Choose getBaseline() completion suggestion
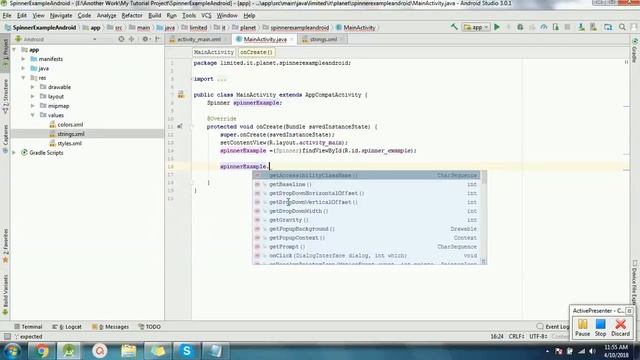This screenshot has height=360, width=640. (366, 184)
